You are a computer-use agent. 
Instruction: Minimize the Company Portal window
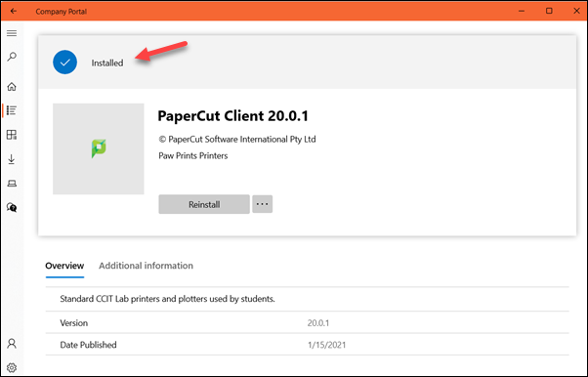coord(522,12)
